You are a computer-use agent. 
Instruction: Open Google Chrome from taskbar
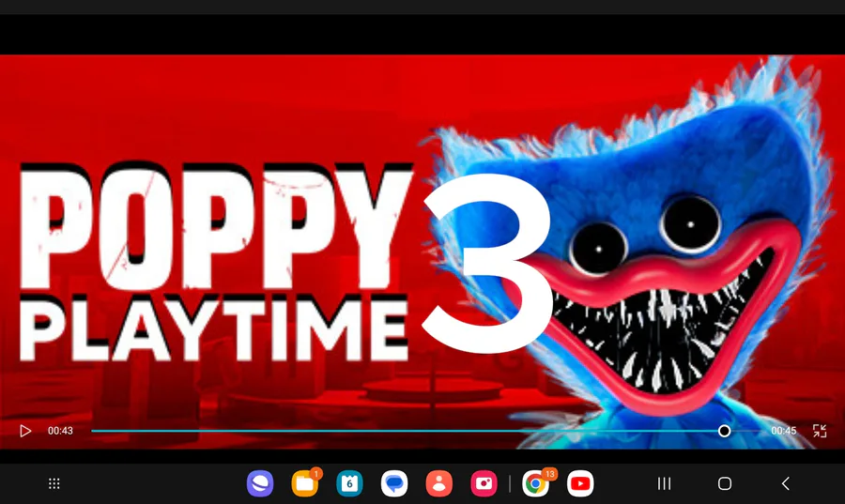[536, 483]
